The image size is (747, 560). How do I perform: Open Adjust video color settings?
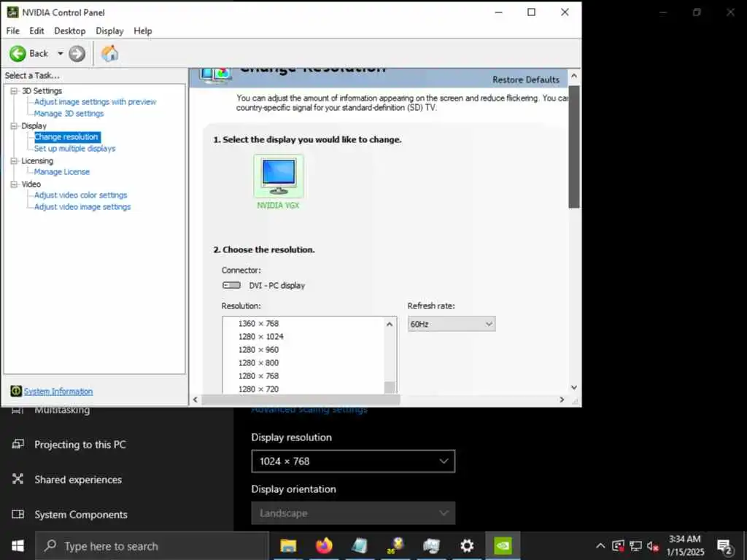(x=80, y=195)
